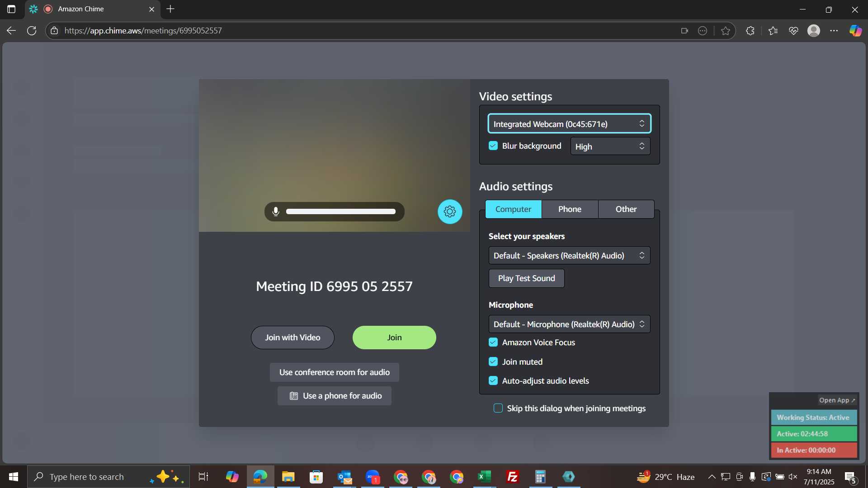
Task: Show hidden system tray icons
Action: pyautogui.click(x=712, y=477)
